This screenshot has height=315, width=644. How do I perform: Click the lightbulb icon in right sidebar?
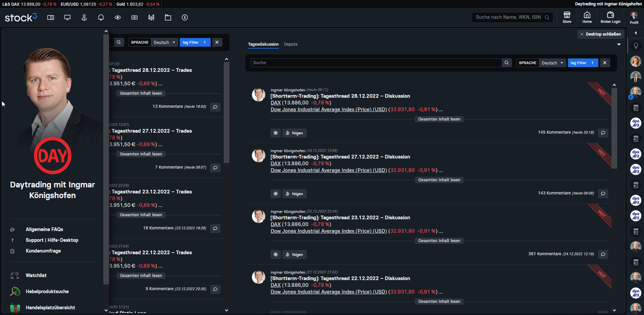(x=636, y=46)
